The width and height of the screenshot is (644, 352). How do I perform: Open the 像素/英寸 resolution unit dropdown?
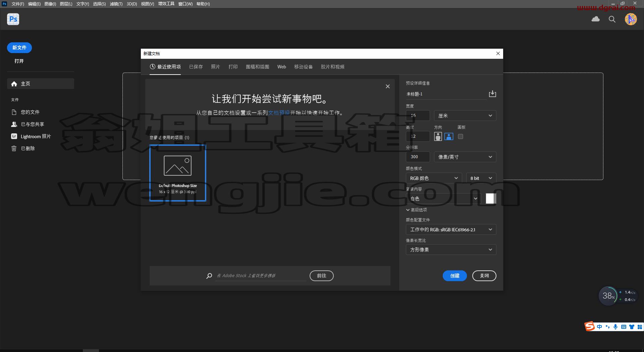(x=465, y=157)
